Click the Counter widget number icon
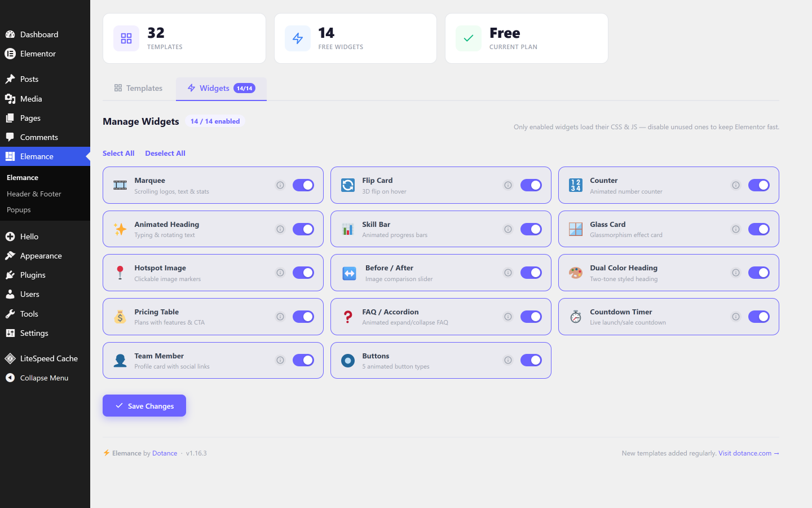Viewport: 812px width, 508px height. (x=576, y=185)
